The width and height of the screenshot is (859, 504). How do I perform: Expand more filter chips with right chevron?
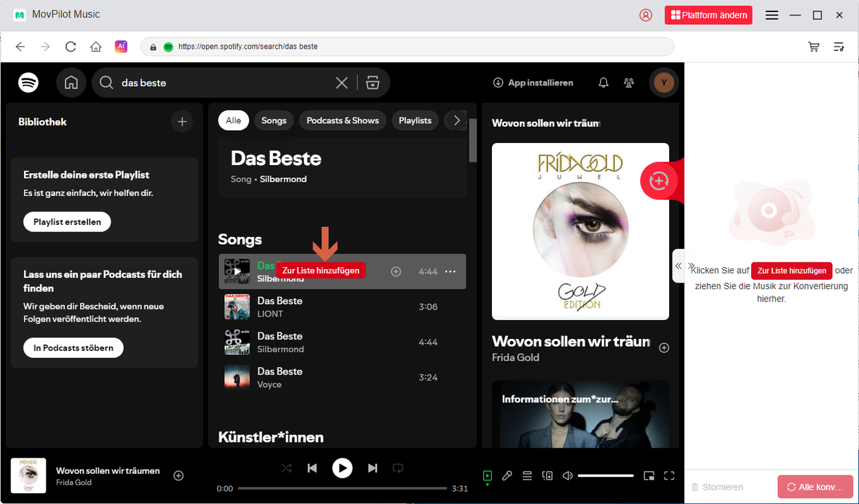click(x=456, y=120)
